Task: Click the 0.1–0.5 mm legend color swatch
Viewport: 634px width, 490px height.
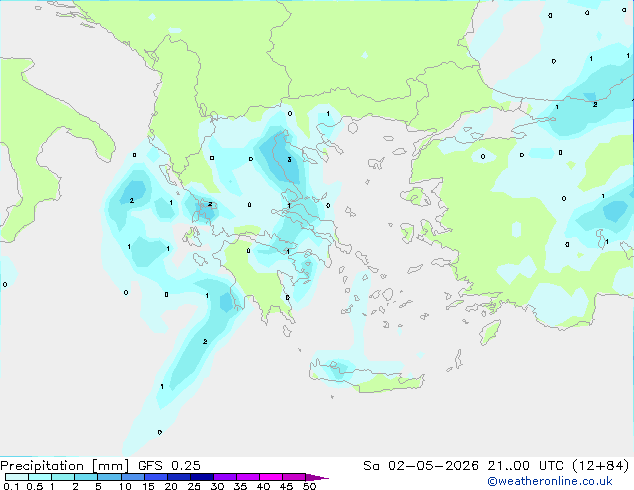Action: pos(17,477)
